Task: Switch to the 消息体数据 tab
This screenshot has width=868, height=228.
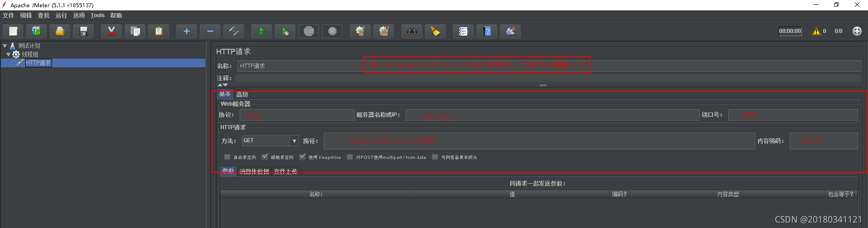Action: [x=254, y=172]
